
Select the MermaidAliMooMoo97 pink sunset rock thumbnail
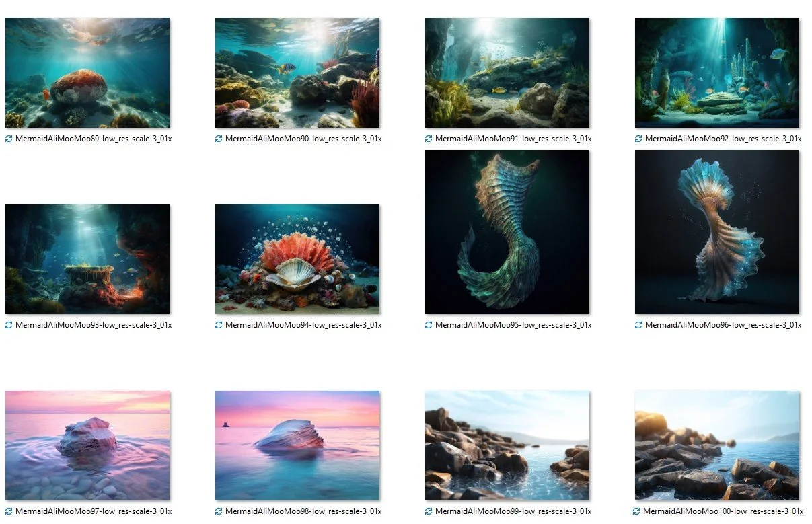tap(87, 445)
